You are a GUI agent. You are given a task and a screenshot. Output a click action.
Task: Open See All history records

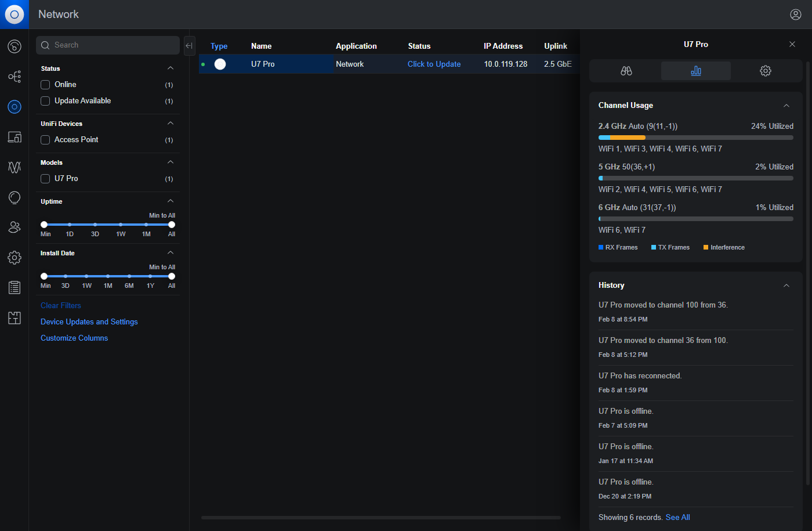678,518
